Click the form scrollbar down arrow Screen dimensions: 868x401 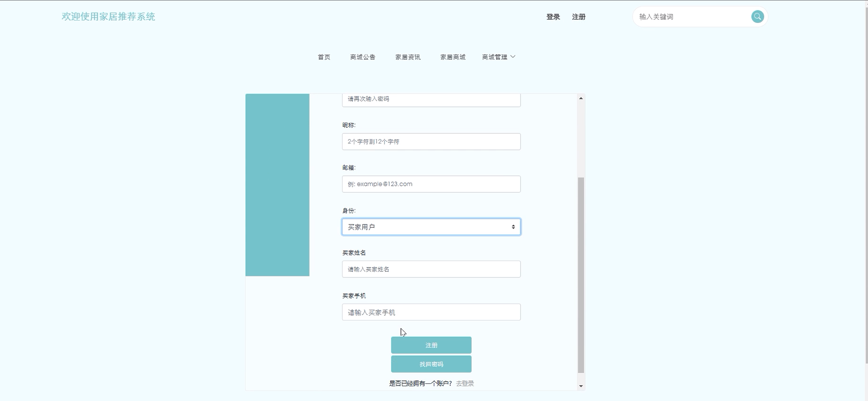(x=581, y=386)
